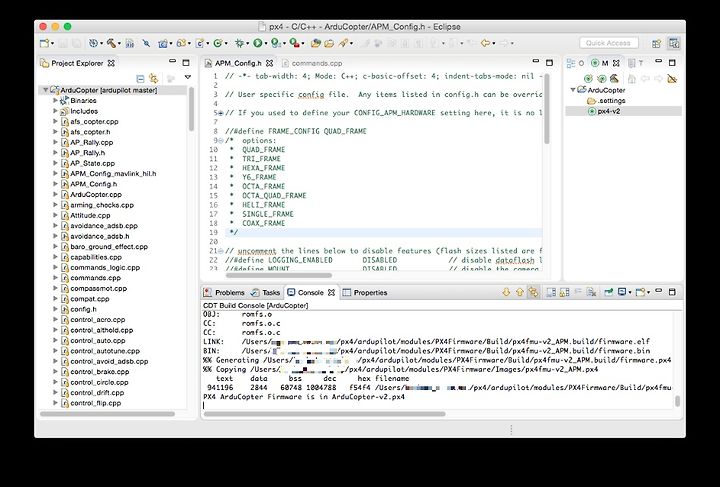Image resolution: width=720 pixels, height=487 pixels.
Task: Select avoidance_adsb.cpp in Project Explorer
Action: point(104,225)
